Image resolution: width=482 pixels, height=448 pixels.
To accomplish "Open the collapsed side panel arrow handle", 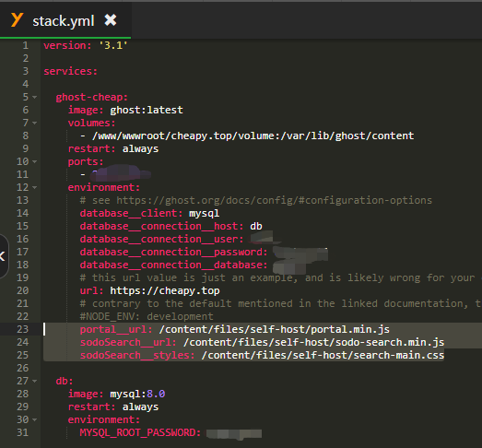I will click(x=3, y=256).
